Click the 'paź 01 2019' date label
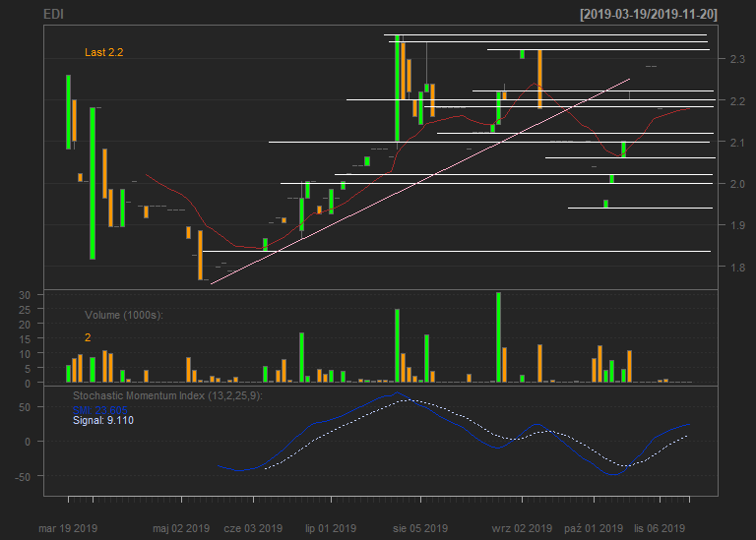Screen dimensions: 756x540 point(594,528)
